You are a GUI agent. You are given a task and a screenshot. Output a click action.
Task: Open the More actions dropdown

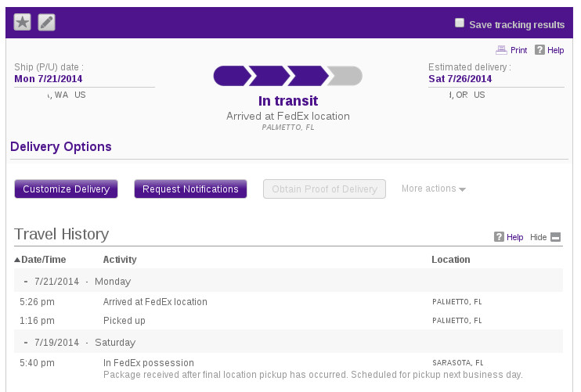tap(434, 189)
